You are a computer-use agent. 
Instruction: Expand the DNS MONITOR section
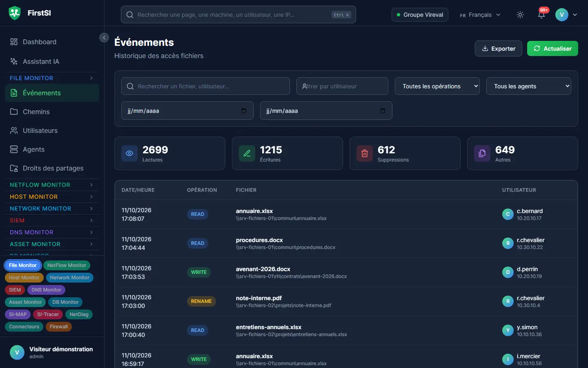[52, 232]
